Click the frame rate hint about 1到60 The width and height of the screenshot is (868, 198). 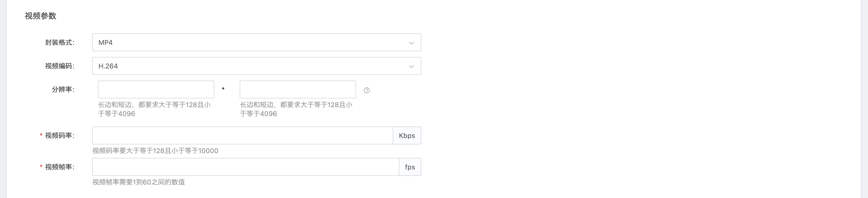click(138, 182)
